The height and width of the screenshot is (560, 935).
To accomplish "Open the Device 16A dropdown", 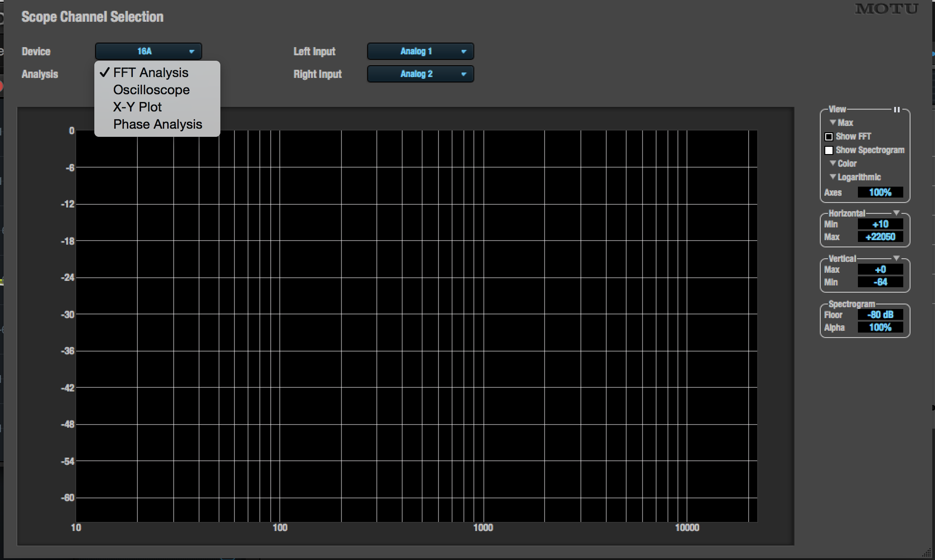I will [148, 51].
